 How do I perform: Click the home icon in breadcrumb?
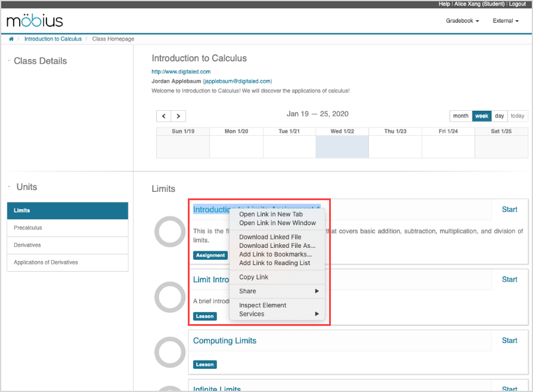pyautogui.click(x=11, y=39)
